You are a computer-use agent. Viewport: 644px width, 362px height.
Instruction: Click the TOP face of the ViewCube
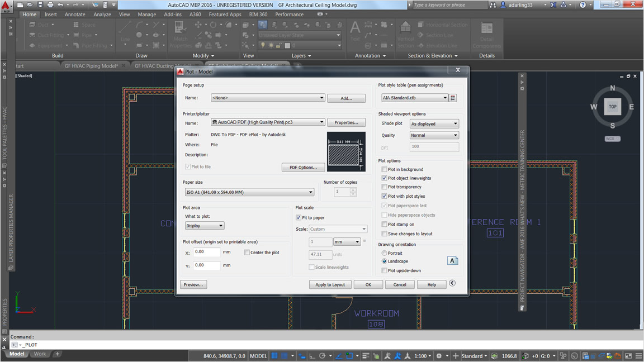612,106
